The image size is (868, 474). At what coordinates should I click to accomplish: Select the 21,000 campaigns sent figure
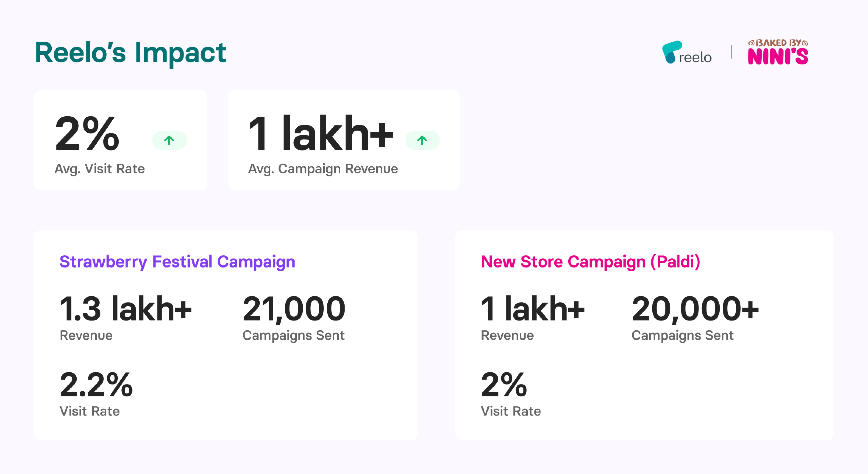[294, 309]
